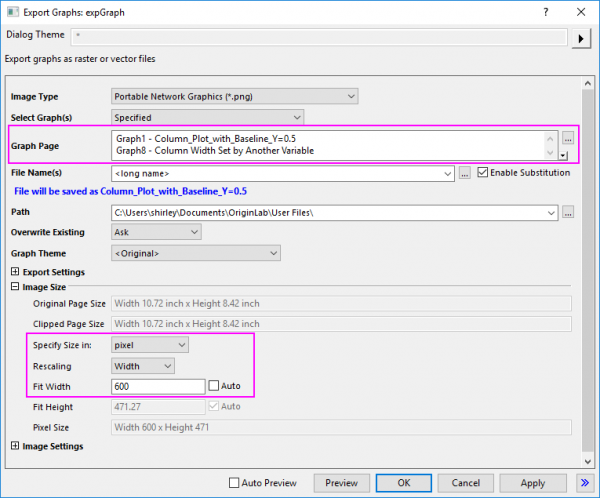Disable the Enable Substitution checkbox
Screen dimensions: 600x498
click(484, 173)
